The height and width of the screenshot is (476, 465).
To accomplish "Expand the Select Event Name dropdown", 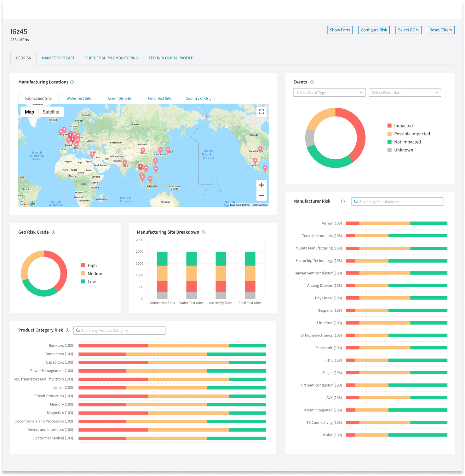I will point(405,92).
